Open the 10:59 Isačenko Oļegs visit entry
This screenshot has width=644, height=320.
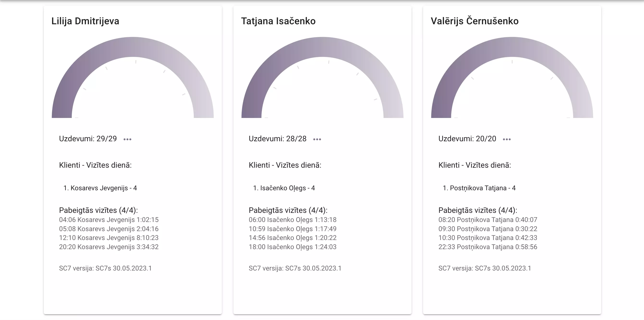pyautogui.click(x=292, y=229)
